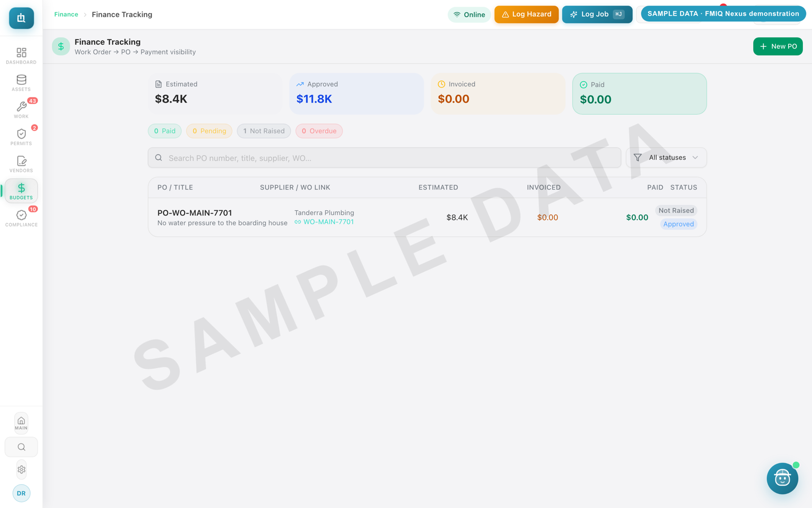Toggle the 1 Not Raised filter chip
Viewport: 812px width, 508px height.
264,131
